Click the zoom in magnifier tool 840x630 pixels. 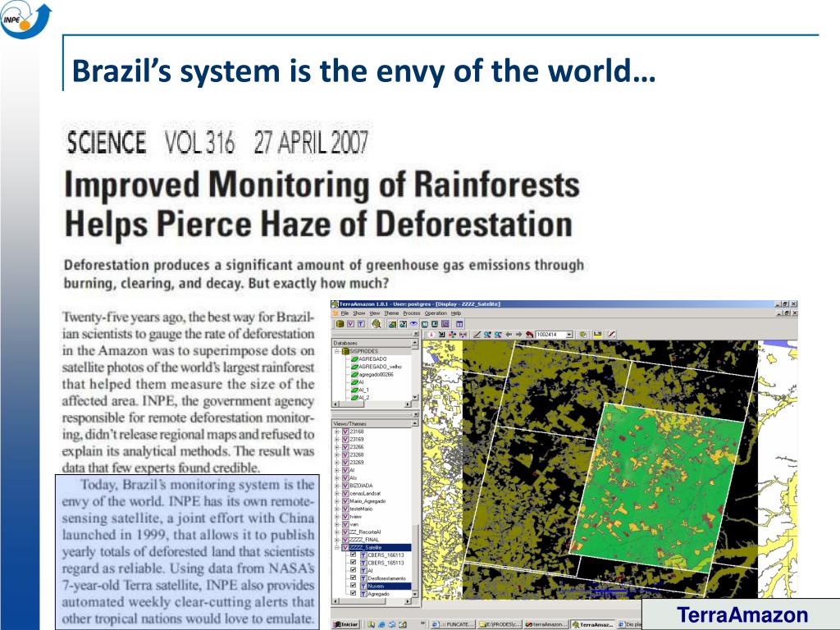click(x=487, y=335)
